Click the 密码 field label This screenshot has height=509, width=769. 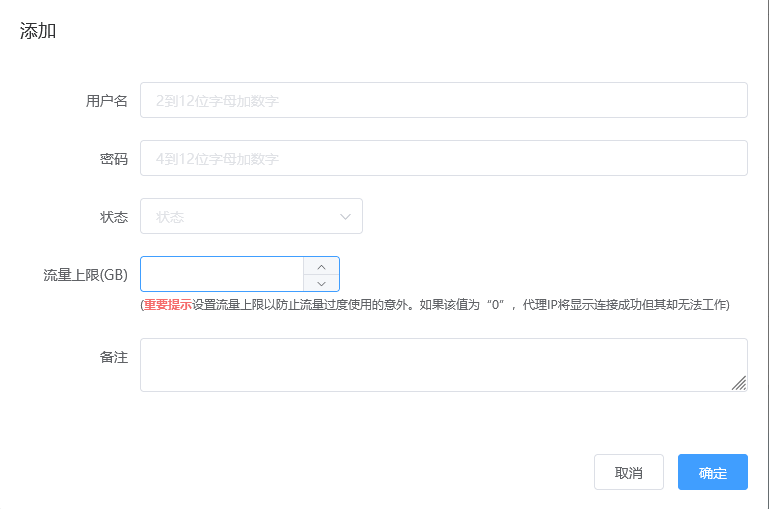click(114, 159)
